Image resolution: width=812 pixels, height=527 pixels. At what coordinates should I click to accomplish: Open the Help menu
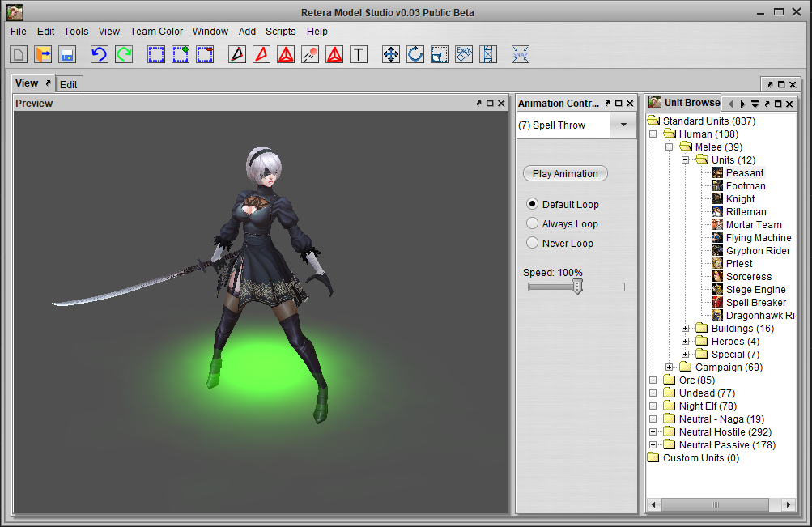pos(317,31)
